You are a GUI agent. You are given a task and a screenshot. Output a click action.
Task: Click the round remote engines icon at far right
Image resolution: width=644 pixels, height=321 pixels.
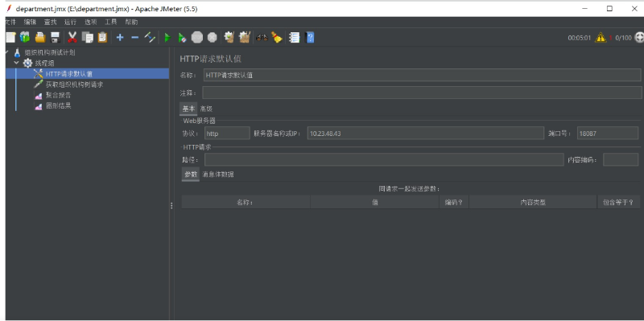coord(639,38)
